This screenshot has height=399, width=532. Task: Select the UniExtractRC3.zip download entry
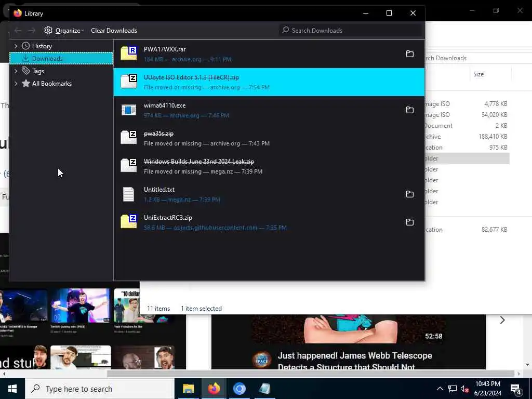coord(269,222)
